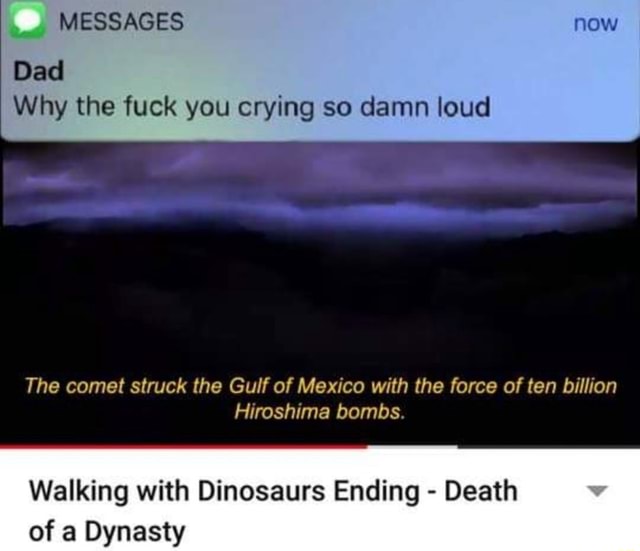The width and height of the screenshot is (640, 551).
Task: Tap the purple storm clouds in video
Action: (320, 184)
